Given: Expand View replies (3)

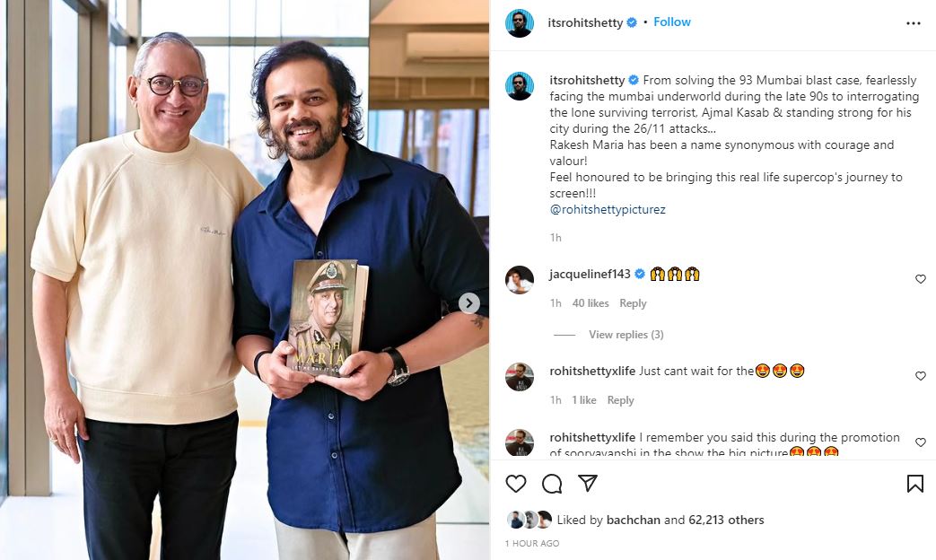Looking at the screenshot, I should coord(626,335).
